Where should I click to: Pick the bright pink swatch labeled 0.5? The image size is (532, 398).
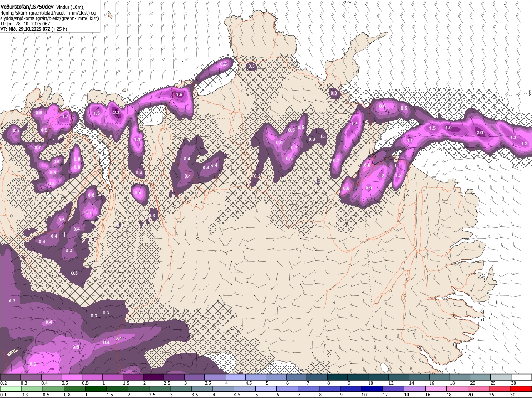71,377
